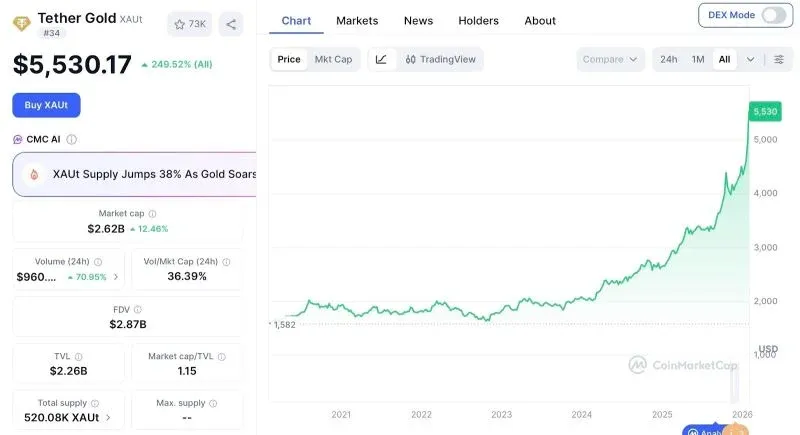Click the FDV info icon
The width and height of the screenshot is (800, 435).
[x=138, y=310]
